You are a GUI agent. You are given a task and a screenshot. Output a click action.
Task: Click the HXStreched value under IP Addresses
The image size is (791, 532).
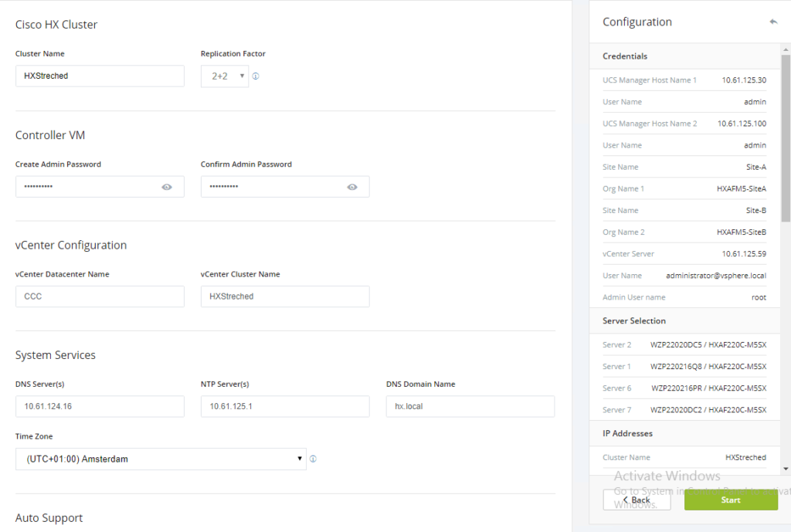tap(745, 457)
